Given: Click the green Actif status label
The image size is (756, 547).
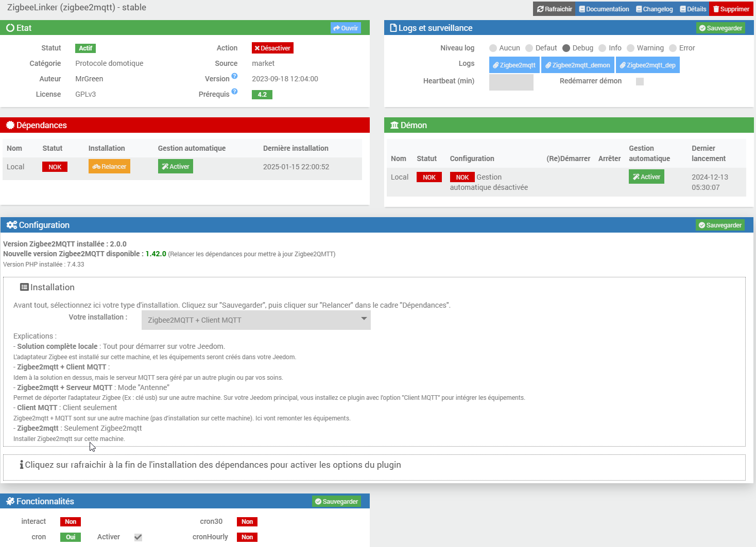Looking at the screenshot, I should pos(85,48).
